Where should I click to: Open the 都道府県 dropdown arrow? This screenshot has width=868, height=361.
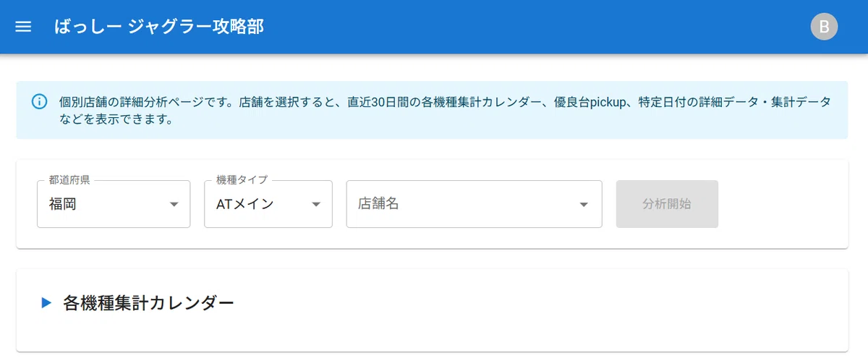pos(174,204)
